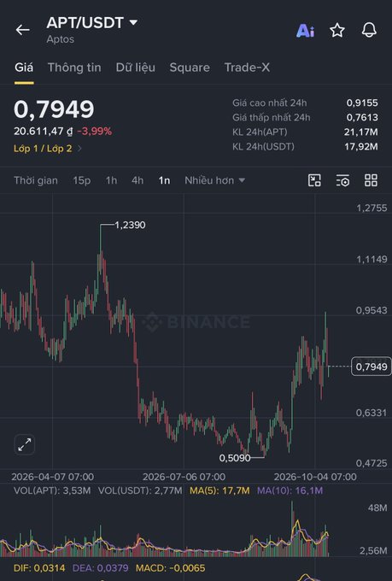392x581 pixels.
Task: Tap the 24h low value 0,7613
Action: tap(362, 117)
